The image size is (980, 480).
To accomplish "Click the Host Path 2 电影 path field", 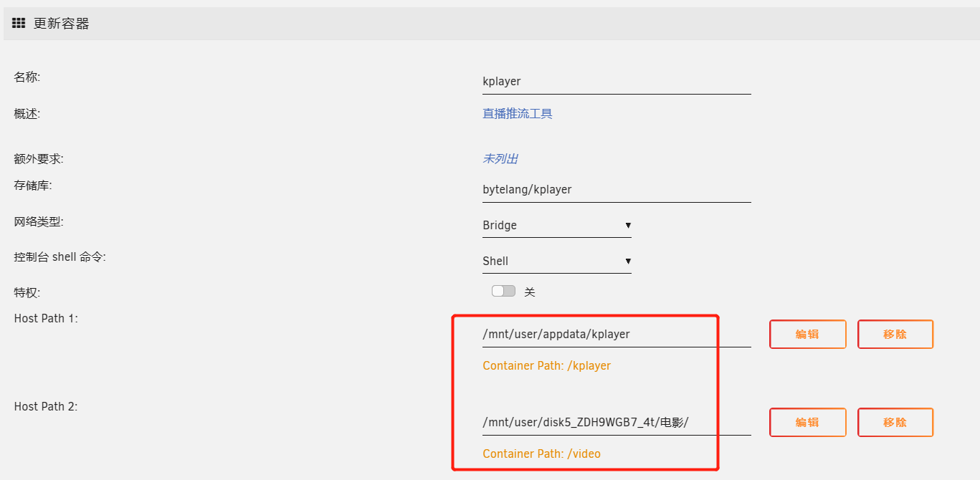I will [616, 422].
